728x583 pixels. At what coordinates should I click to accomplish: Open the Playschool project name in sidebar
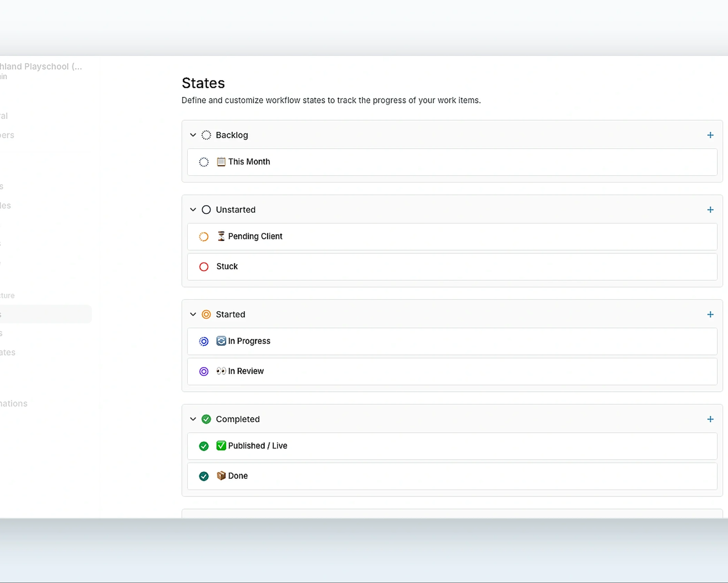(x=41, y=67)
